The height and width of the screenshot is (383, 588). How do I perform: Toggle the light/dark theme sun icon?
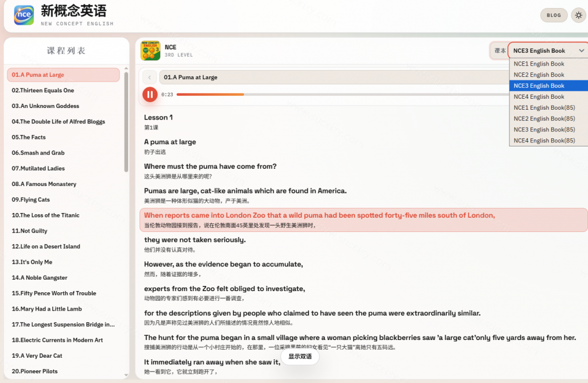579,16
